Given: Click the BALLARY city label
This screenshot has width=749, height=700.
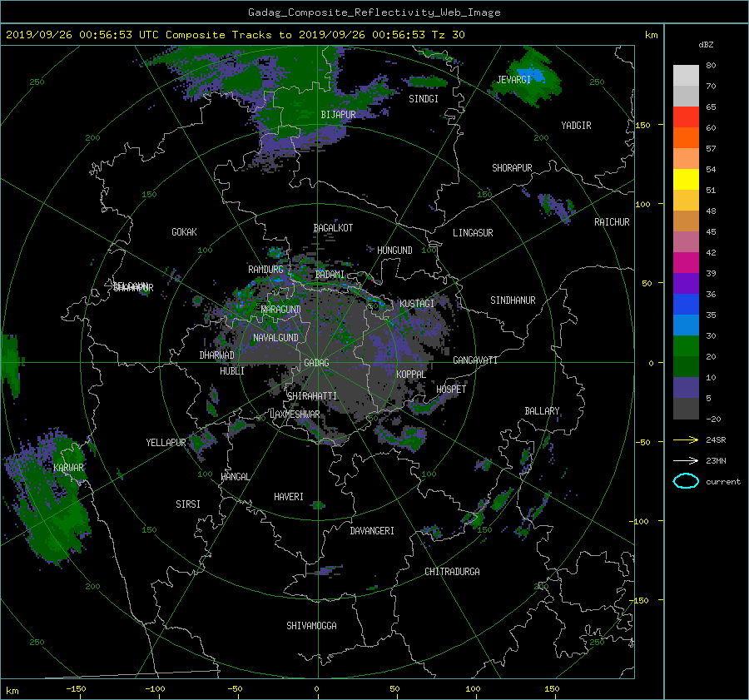Looking at the screenshot, I should [x=542, y=411].
